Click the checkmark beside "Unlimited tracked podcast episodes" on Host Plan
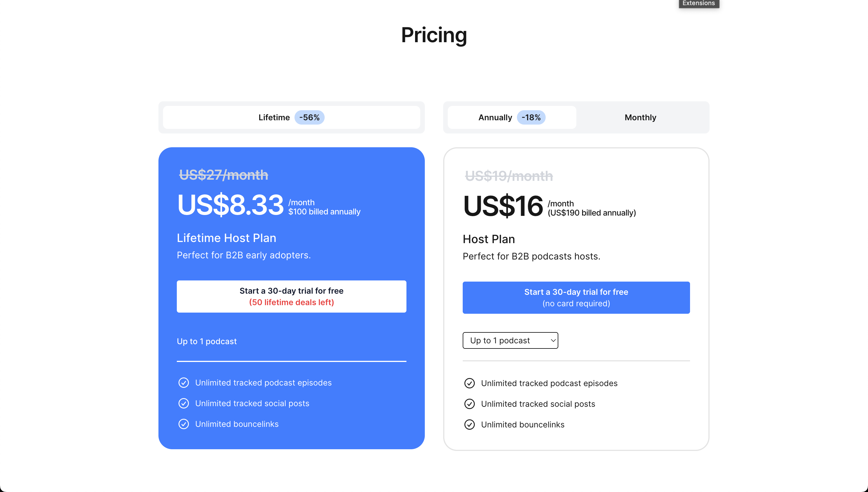This screenshot has width=868, height=492. (470, 383)
